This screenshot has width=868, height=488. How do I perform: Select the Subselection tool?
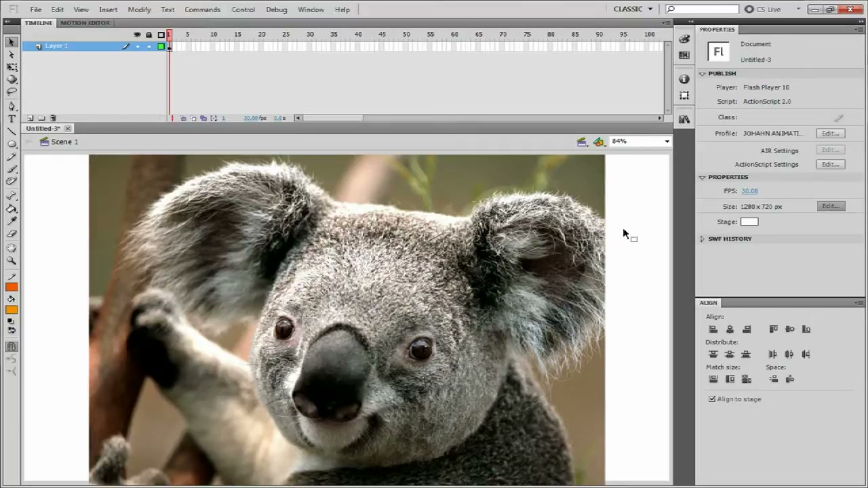coord(12,55)
